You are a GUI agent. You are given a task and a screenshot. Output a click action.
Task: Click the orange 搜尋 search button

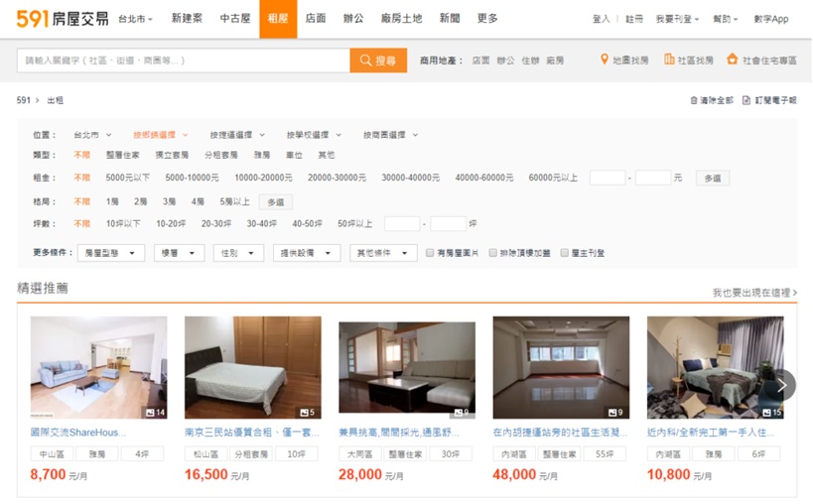pos(378,61)
